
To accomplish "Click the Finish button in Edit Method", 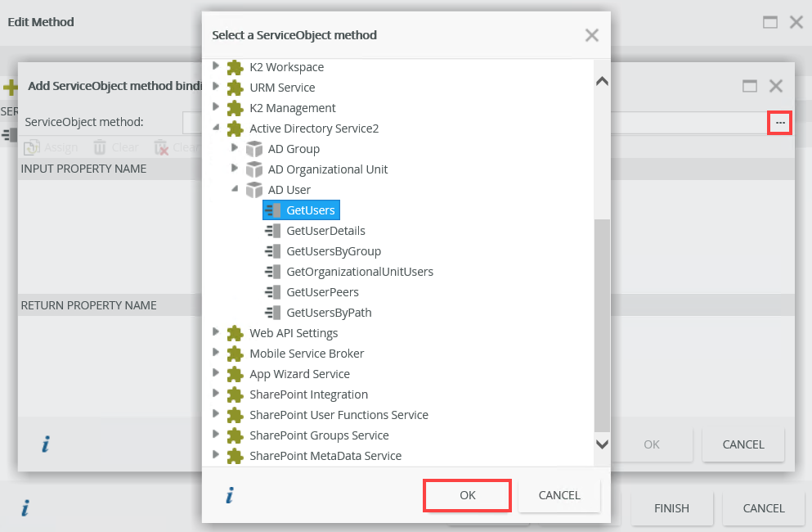I will (671, 508).
